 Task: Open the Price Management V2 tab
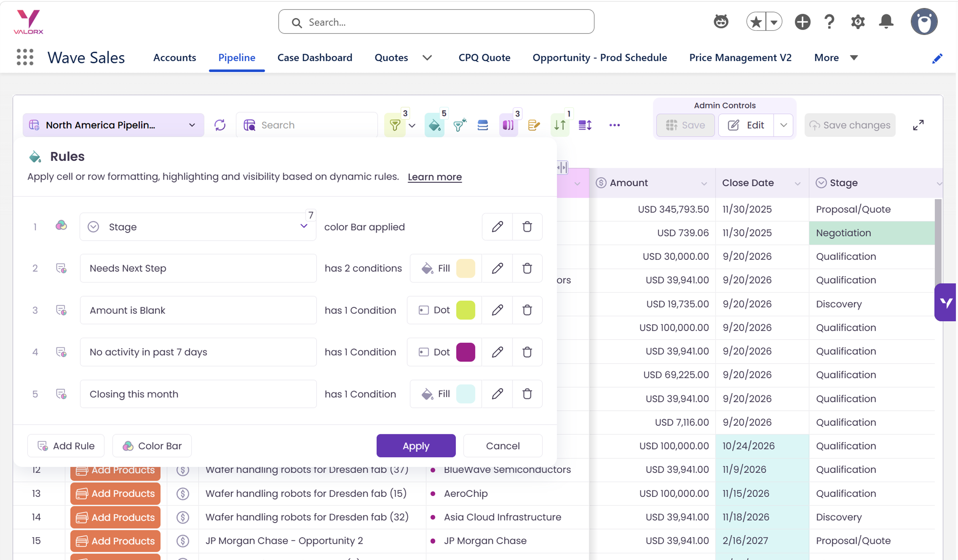tap(740, 58)
